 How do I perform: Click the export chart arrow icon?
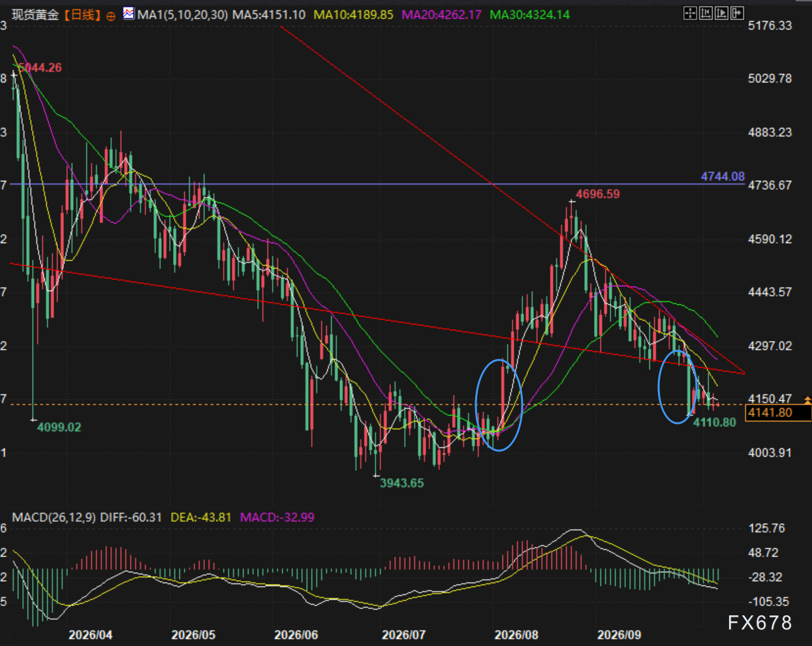point(737,13)
